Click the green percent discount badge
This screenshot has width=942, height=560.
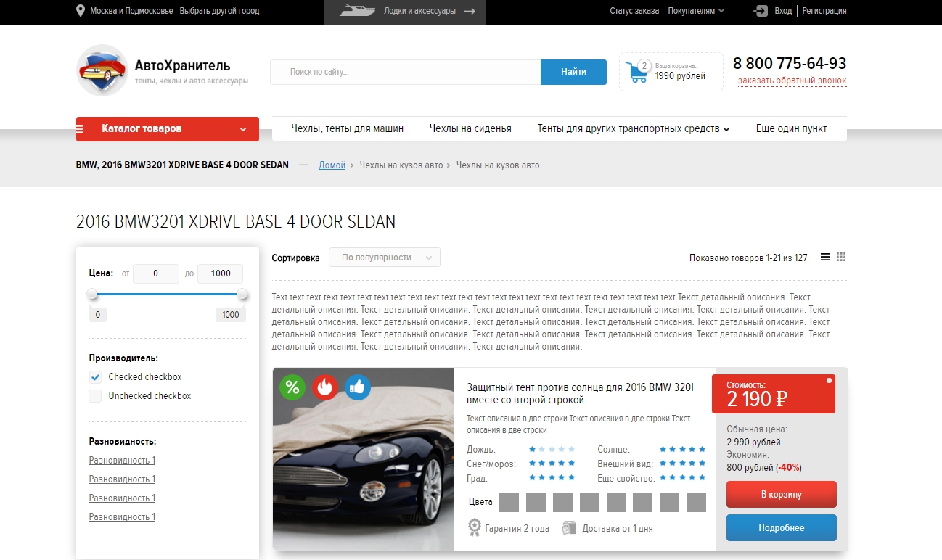tap(292, 387)
